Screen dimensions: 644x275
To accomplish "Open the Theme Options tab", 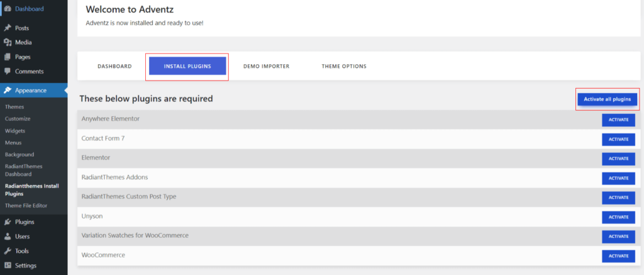I will pyautogui.click(x=343, y=66).
